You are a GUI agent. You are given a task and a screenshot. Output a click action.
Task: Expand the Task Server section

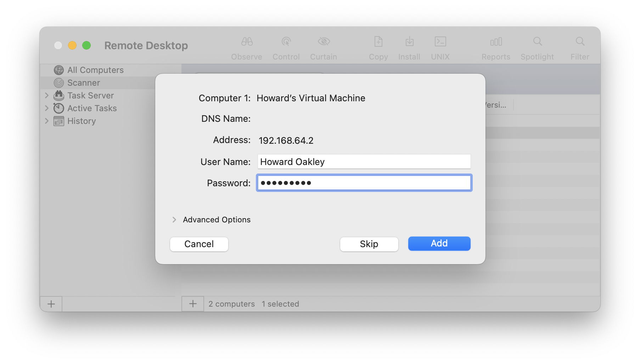tap(47, 95)
